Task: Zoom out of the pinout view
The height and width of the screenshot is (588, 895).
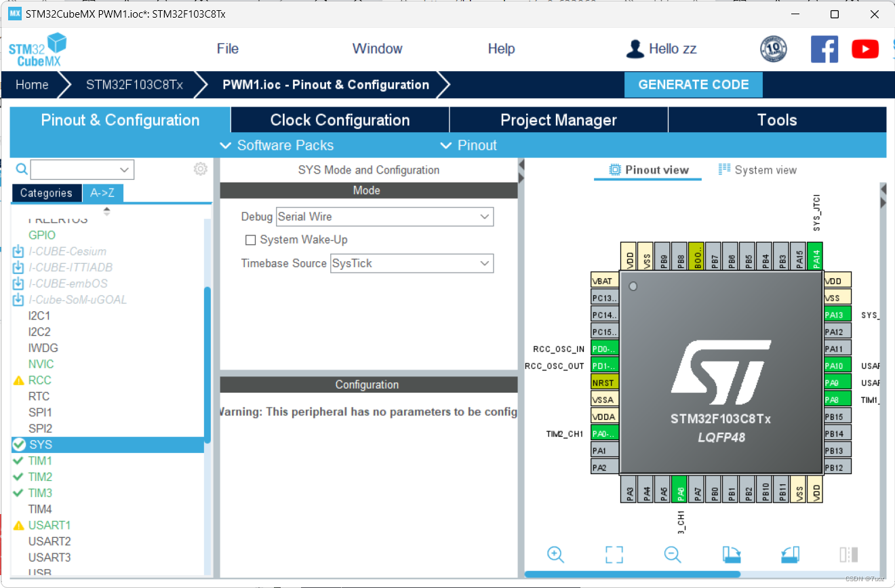Action: pyautogui.click(x=673, y=554)
